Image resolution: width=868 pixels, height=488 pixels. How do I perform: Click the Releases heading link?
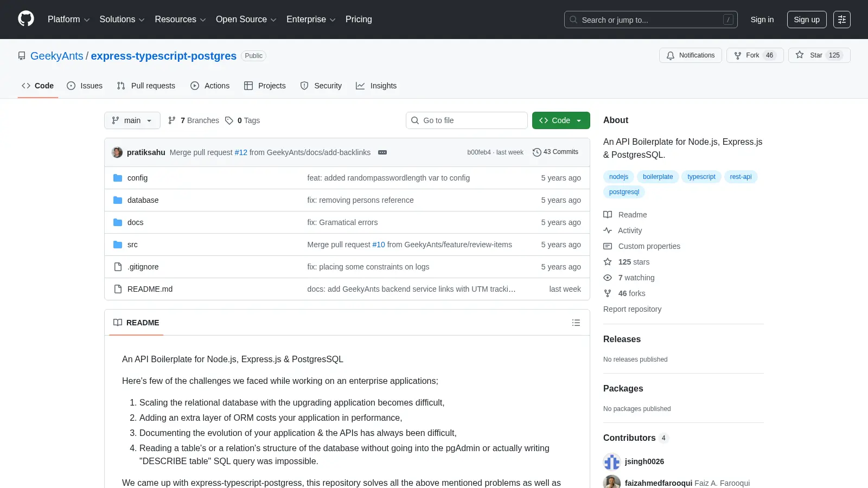click(x=622, y=339)
